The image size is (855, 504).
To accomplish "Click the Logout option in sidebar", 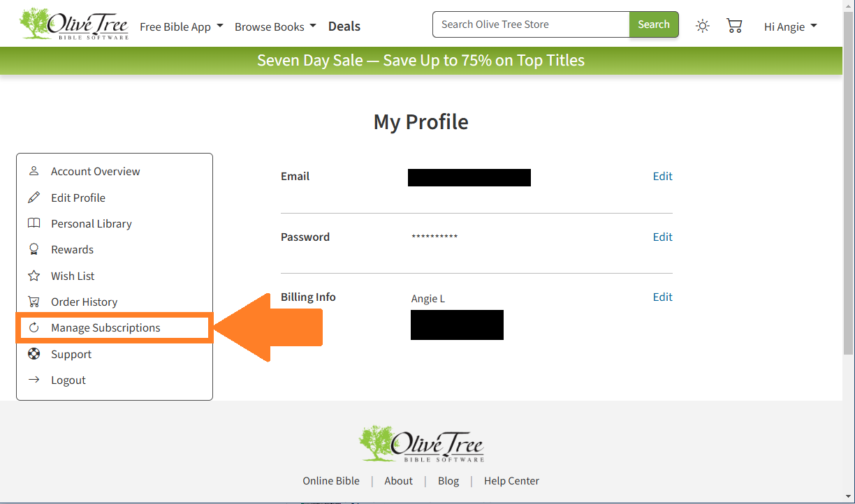I will coord(68,380).
